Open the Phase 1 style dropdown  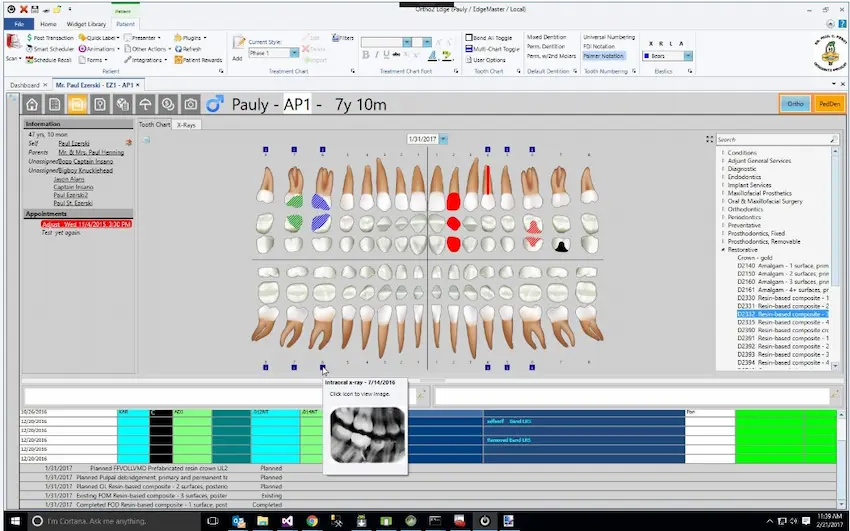coord(294,53)
